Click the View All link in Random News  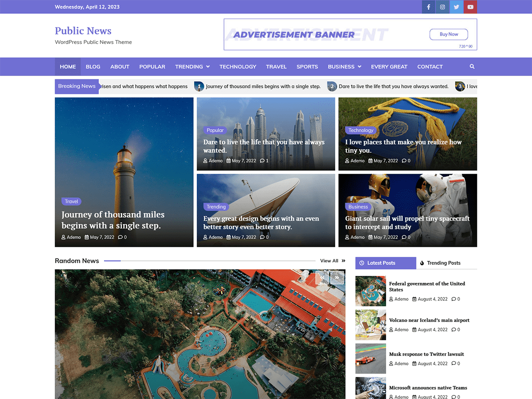tap(329, 261)
